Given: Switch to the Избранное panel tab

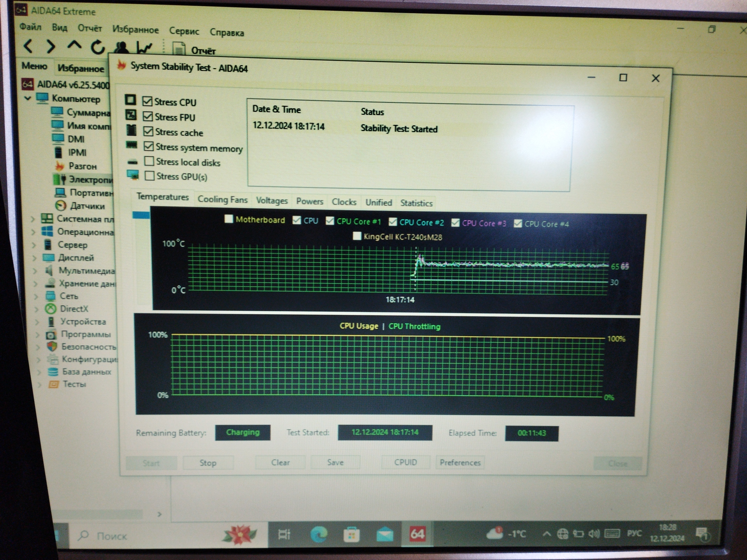Looking at the screenshot, I should point(81,68).
